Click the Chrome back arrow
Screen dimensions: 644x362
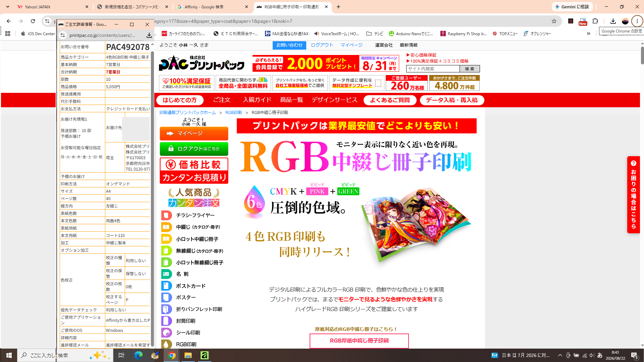click(9, 21)
